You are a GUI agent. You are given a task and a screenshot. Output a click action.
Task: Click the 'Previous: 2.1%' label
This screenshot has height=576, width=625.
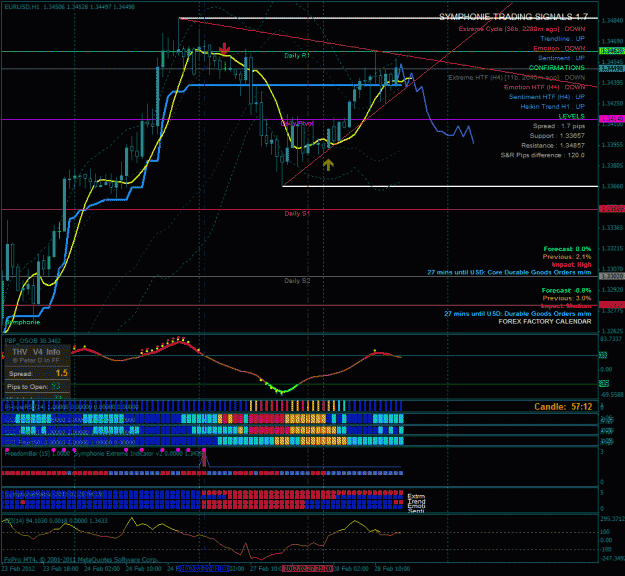567,257
